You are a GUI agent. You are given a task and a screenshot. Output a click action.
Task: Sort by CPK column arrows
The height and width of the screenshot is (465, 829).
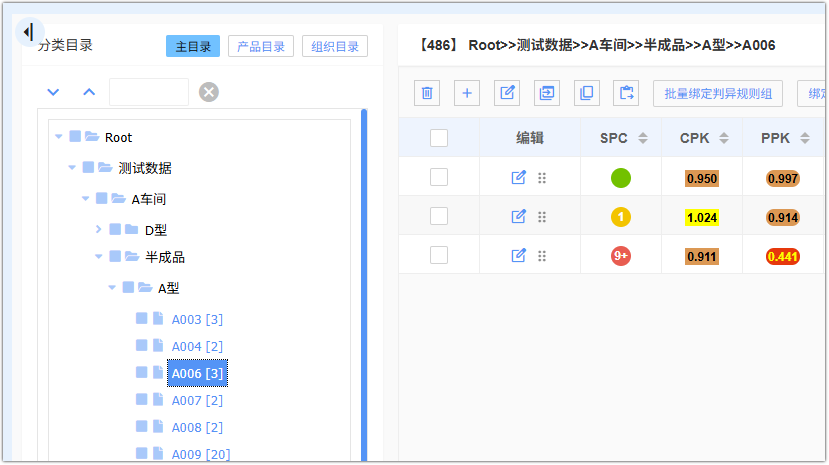click(724, 138)
